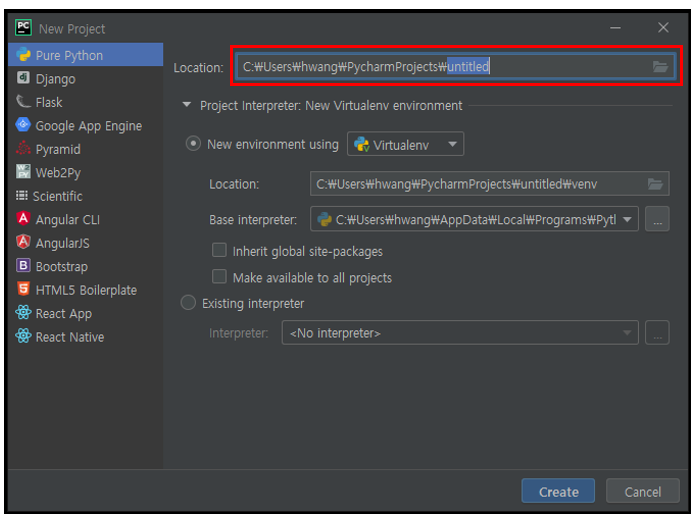699x520 pixels.
Task: Open the No interpreter dropdown
Action: click(460, 333)
